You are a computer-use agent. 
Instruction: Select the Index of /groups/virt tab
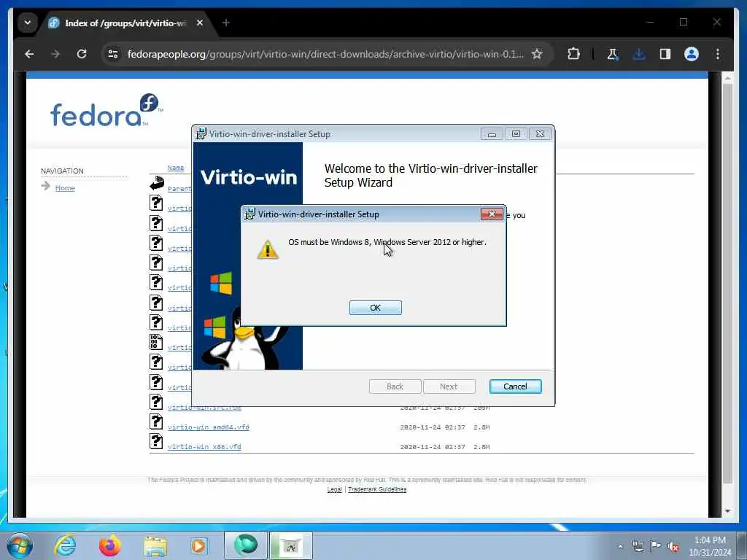(x=125, y=23)
